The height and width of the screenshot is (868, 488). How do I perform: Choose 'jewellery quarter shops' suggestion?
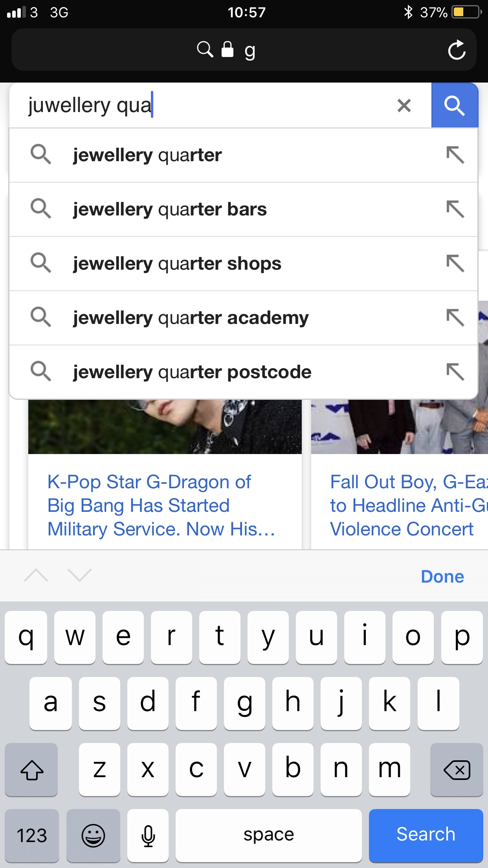pos(177,264)
